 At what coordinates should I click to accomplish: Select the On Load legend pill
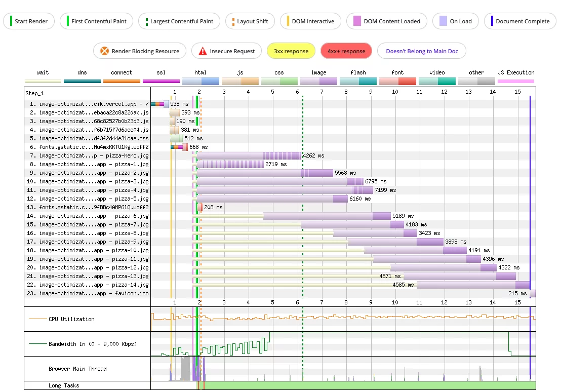[455, 21]
